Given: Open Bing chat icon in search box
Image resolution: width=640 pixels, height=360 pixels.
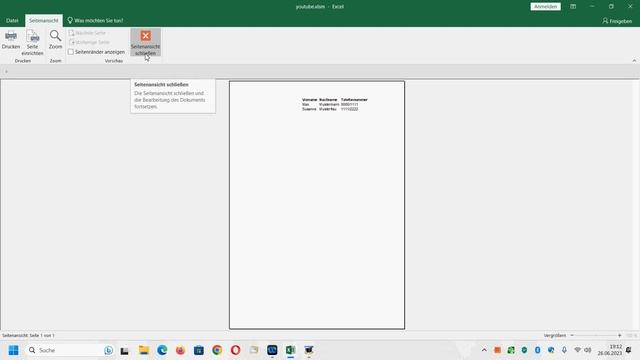Looking at the screenshot, I should click(109, 350).
